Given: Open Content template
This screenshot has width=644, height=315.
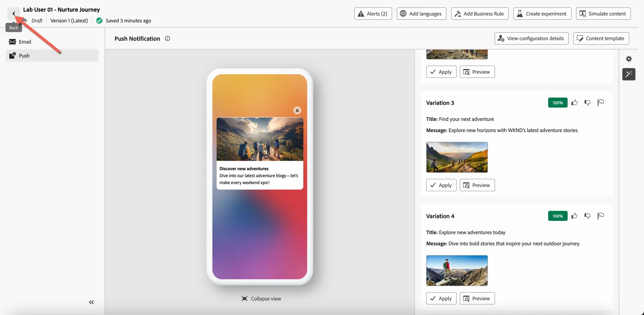Looking at the screenshot, I should [601, 39].
